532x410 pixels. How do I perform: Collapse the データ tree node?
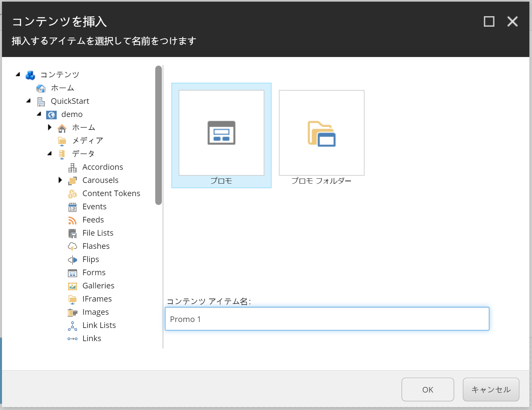tap(50, 154)
